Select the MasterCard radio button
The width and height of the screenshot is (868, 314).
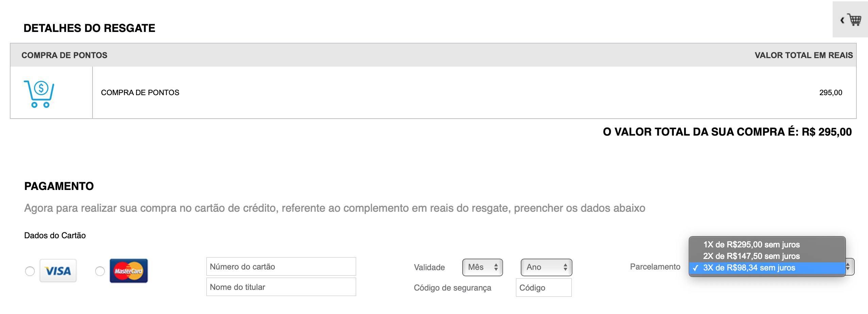100,271
